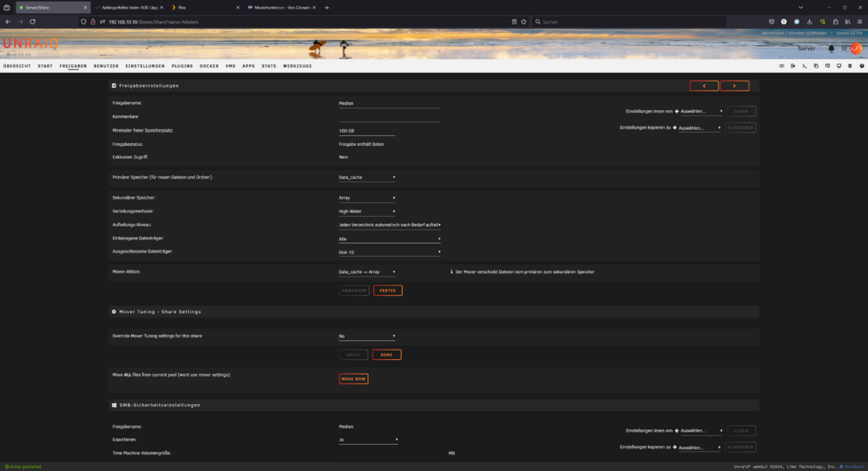Open the Exportieren dropdown showing Ja
Image resolution: width=868 pixels, height=471 pixels.
coord(368,440)
